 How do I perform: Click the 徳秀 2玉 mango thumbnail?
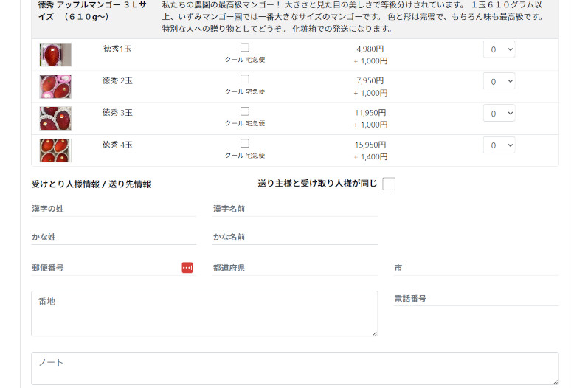(x=55, y=86)
